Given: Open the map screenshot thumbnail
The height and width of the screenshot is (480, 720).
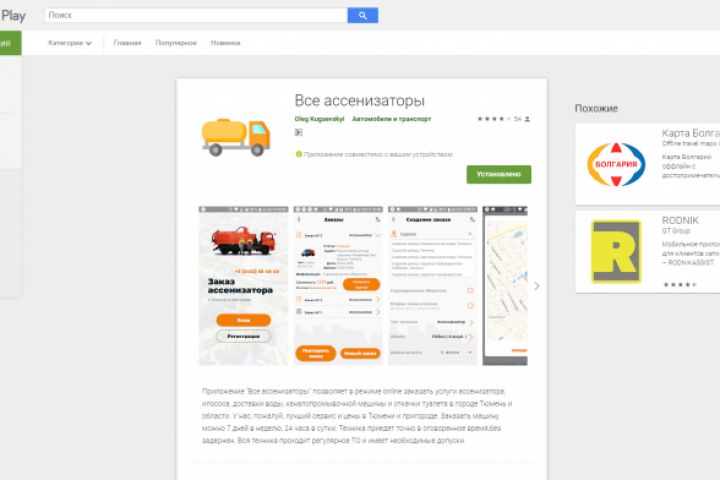Looking at the screenshot, I should click(505, 286).
